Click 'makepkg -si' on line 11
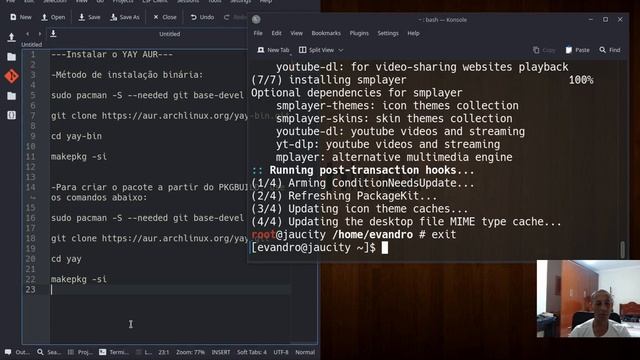 coord(79,156)
